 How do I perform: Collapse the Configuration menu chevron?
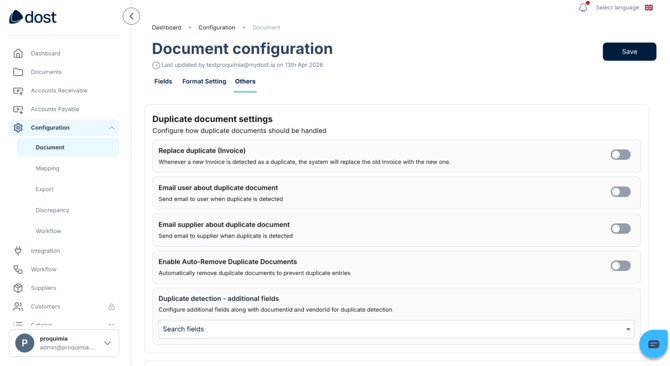click(x=112, y=128)
